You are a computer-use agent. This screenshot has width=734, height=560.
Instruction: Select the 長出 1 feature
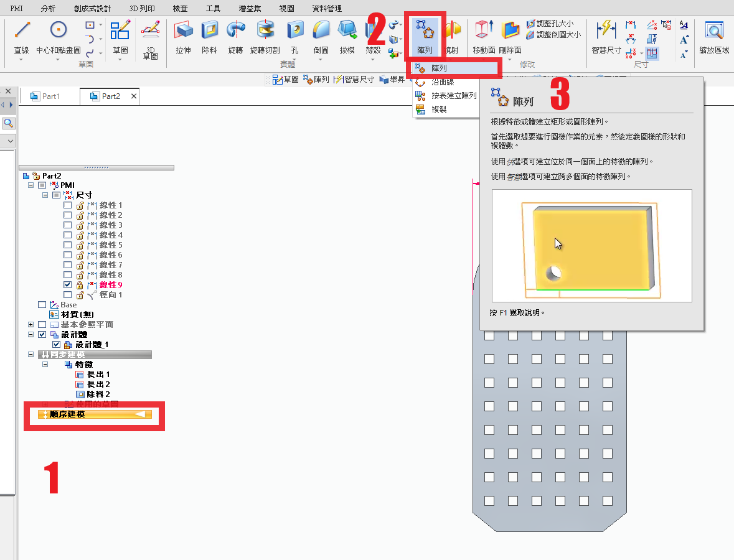(93, 375)
